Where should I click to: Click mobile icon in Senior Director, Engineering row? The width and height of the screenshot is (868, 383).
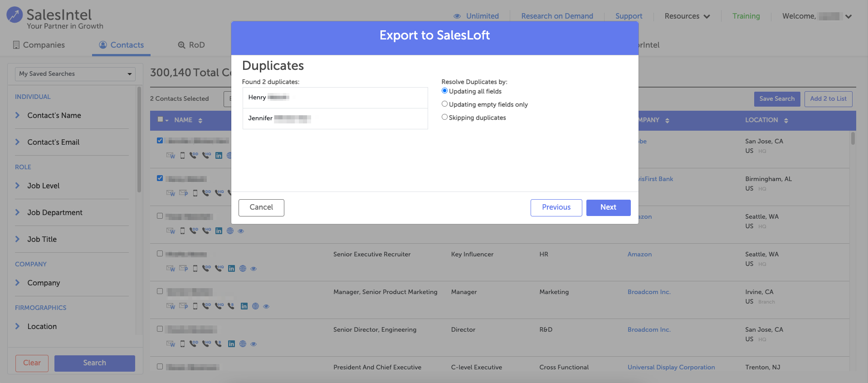click(x=182, y=344)
